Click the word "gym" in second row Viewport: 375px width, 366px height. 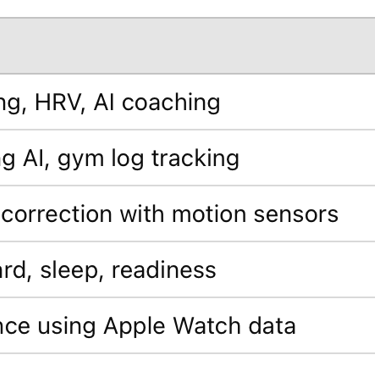coord(80,160)
